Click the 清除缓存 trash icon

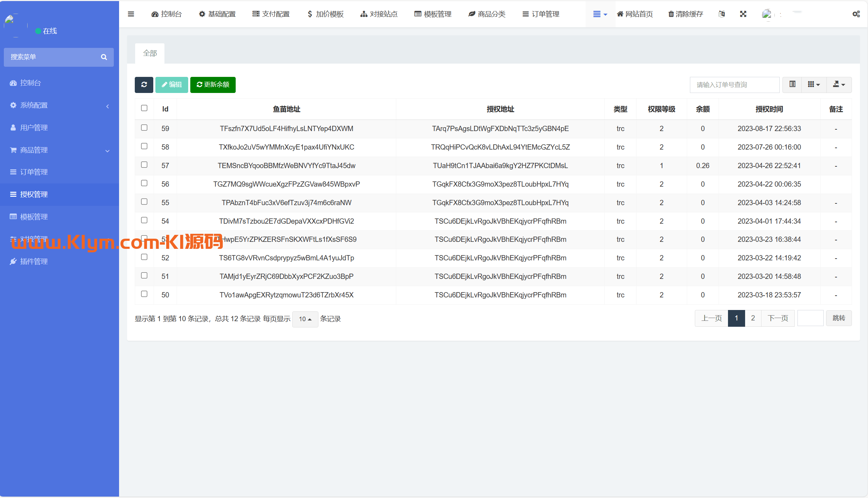pos(671,14)
